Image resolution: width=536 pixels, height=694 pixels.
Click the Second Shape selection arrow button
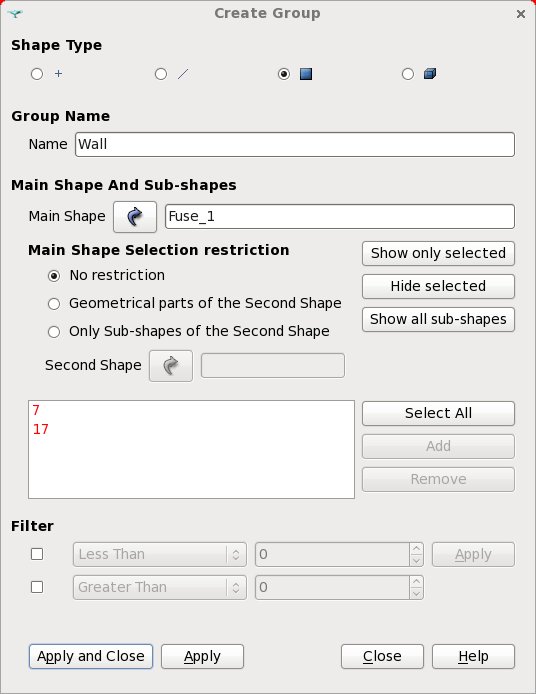(x=171, y=366)
